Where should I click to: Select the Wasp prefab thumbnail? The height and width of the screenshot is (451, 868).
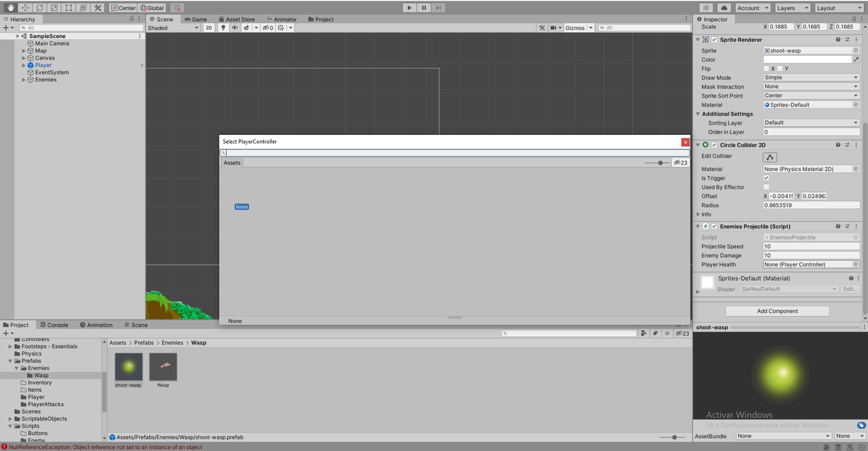coord(163,366)
